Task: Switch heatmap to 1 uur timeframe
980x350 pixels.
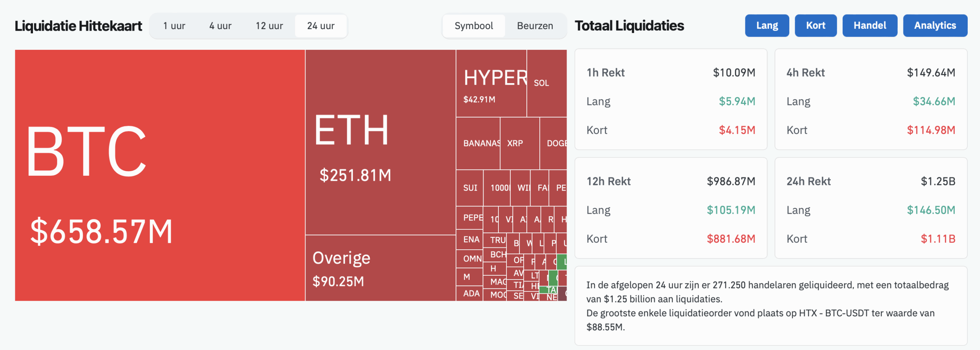Action: [174, 26]
